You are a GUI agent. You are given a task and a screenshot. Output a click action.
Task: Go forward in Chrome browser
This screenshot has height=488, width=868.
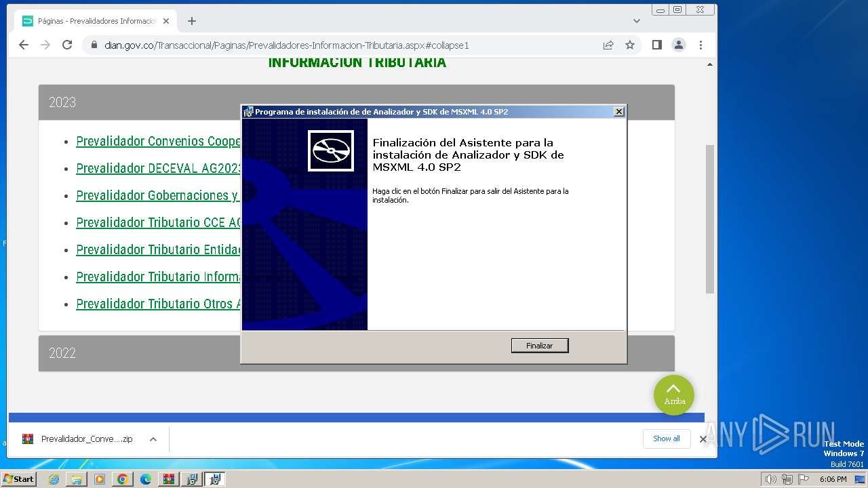coord(45,45)
